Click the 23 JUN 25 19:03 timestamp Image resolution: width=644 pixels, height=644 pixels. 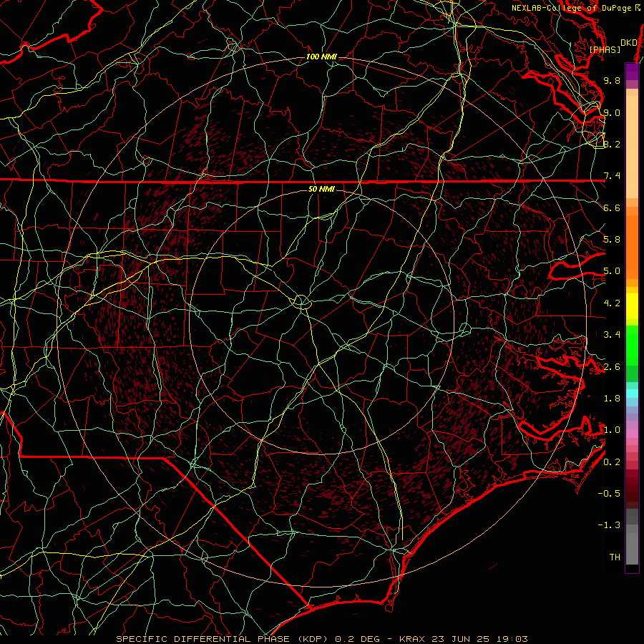point(479,639)
